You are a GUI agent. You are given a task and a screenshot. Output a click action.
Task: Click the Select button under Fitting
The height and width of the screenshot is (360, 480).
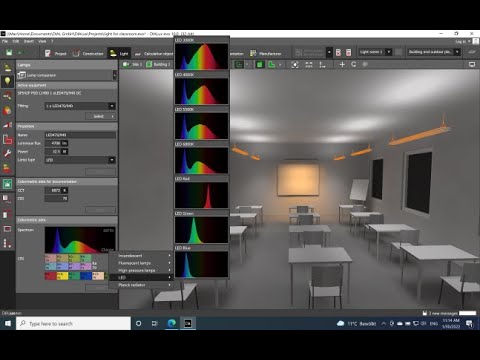(x=100, y=116)
